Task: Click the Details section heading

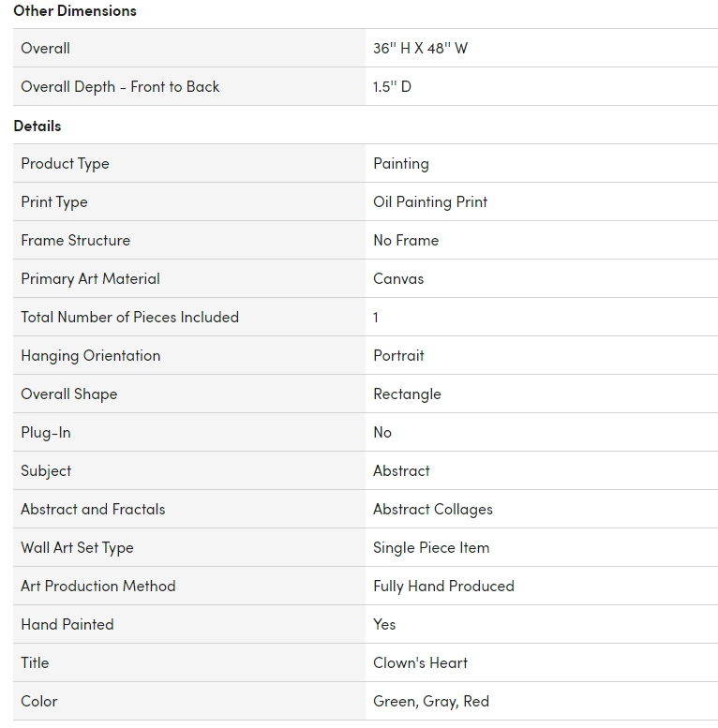Action: coord(37,126)
